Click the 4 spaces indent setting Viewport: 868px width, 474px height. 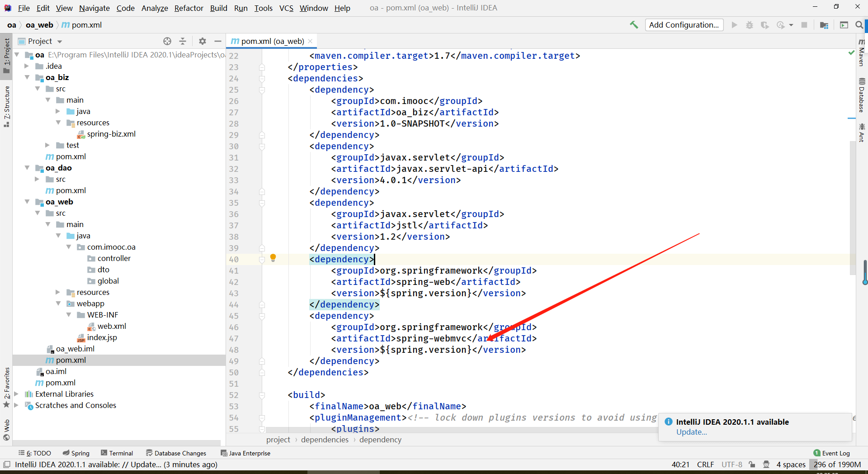click(x=791, y=465)
